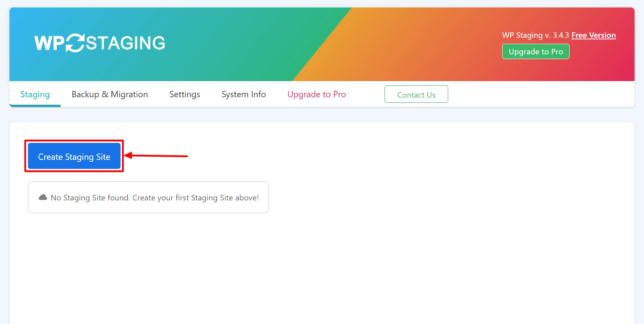
Task: Open the Staging tab
Action: point(35,94)
